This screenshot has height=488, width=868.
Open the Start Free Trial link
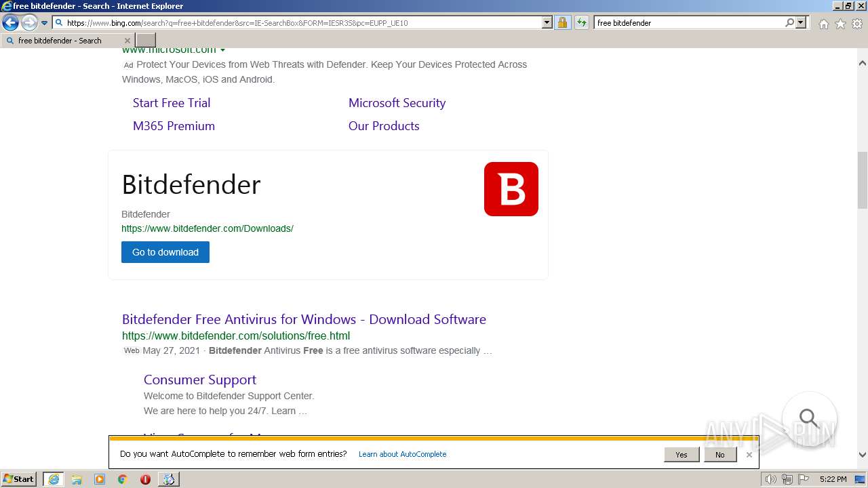(172, 103)
